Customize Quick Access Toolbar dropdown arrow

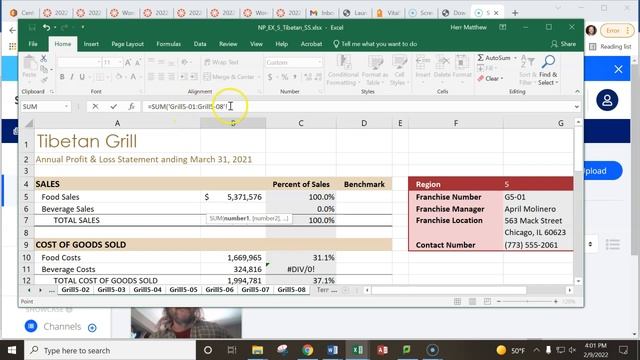pos(82,27)
